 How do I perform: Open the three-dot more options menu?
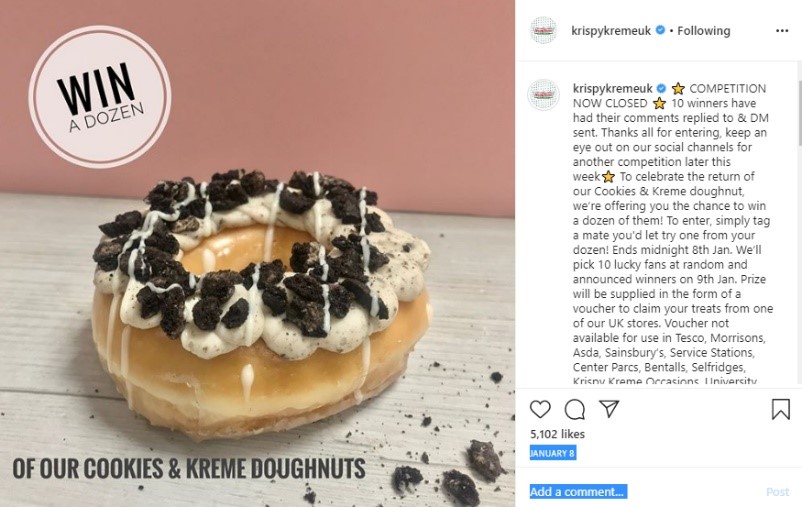pos(782,31)
